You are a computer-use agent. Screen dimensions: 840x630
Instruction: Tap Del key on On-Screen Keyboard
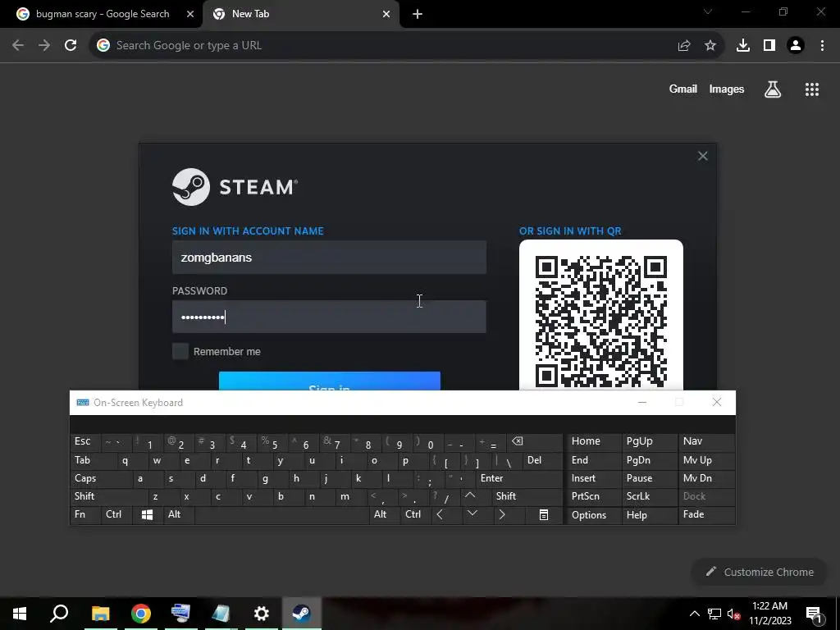543,460
